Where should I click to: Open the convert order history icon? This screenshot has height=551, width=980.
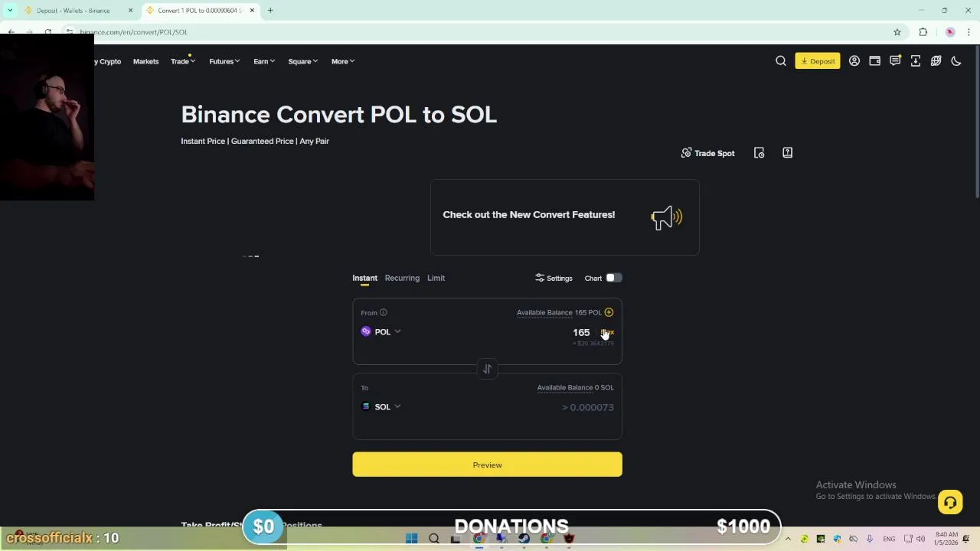759,153
